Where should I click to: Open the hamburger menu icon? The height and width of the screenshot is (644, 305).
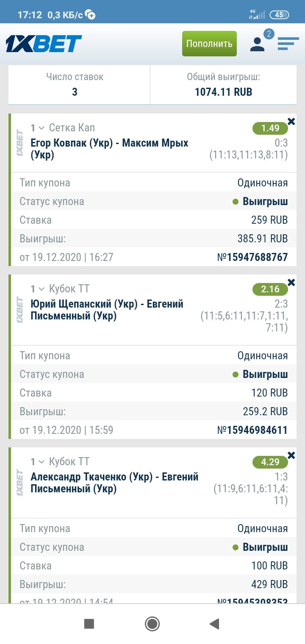[x=288, y=44]
